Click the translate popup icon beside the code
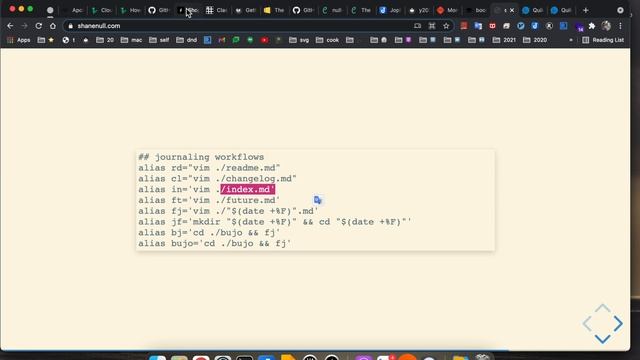640x360 pixels. click(x=318, y=200)
